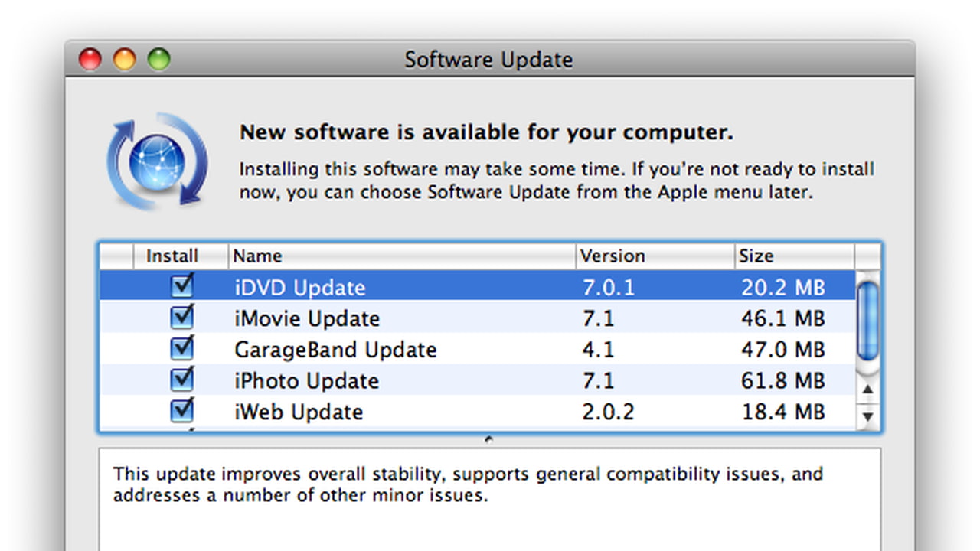Click version 4.1 in the GarageBand row
Viewport: 980px width, 551px height.
(x=597, y=350)
